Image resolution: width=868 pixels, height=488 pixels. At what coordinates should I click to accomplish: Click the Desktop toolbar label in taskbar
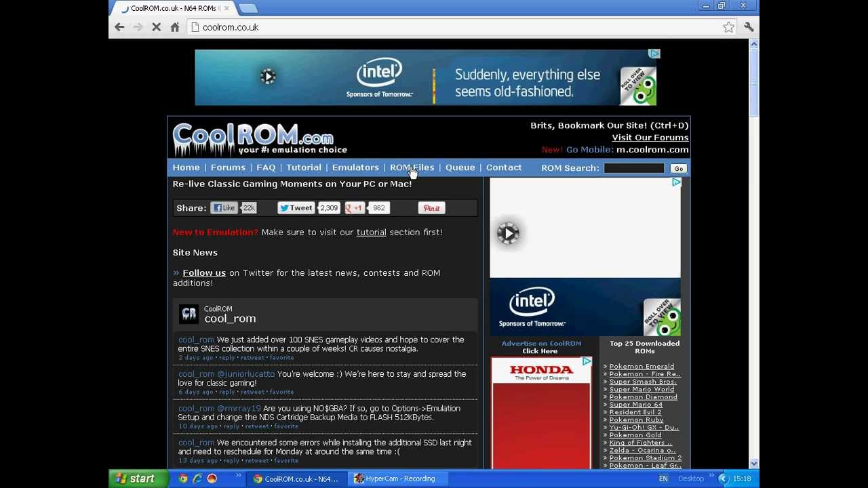click(x=691, y=479)
